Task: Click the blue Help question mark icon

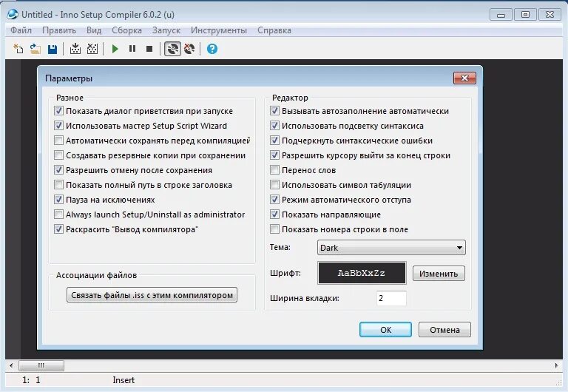Action: (212, 49)
